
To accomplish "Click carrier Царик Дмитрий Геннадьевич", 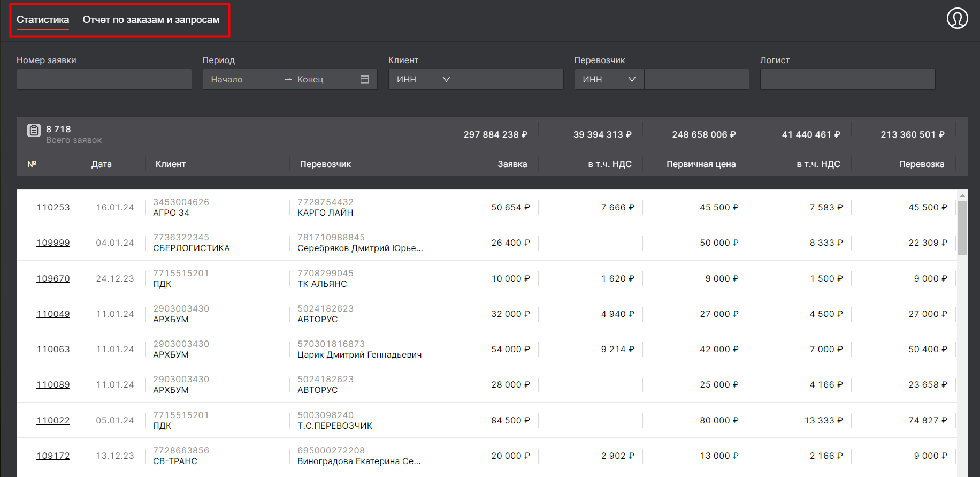I will 359,354.
